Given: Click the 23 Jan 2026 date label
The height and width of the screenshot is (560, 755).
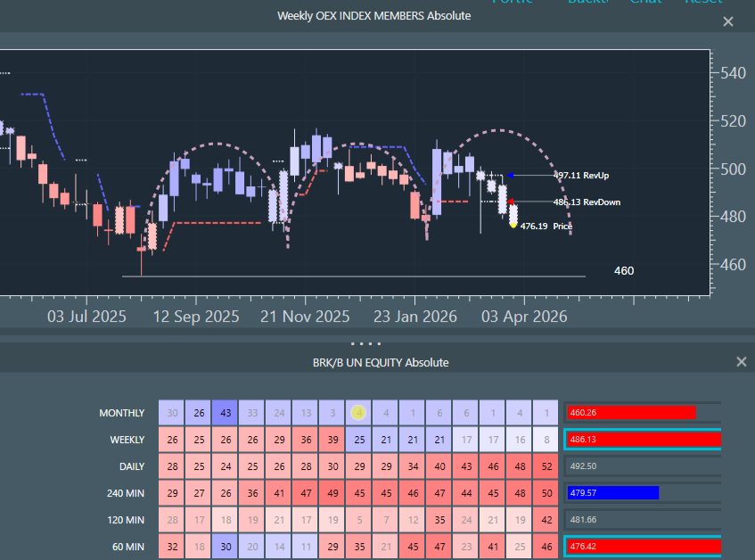Looking at the screenshot, I should 415,317.
